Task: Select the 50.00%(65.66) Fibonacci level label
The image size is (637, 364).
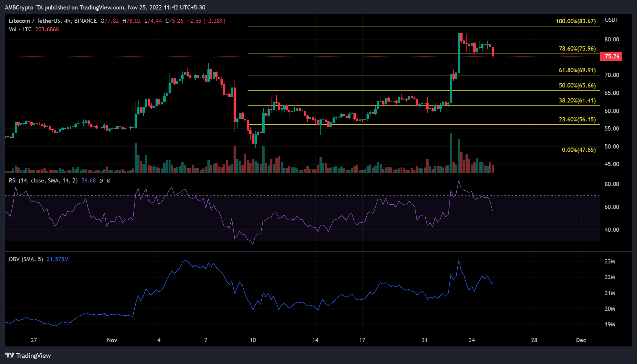Action: (x=577, y=86)
